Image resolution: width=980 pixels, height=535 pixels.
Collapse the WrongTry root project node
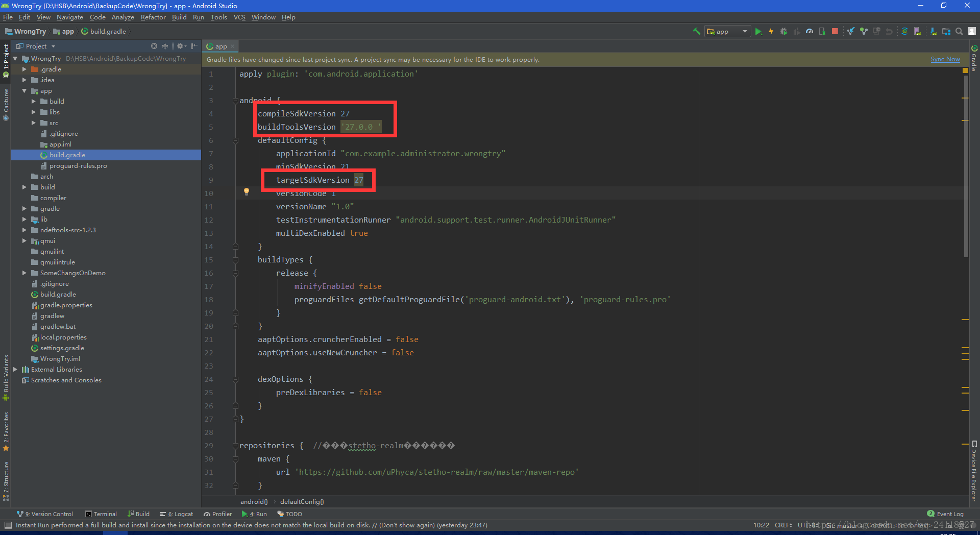(x=15, y=58)
